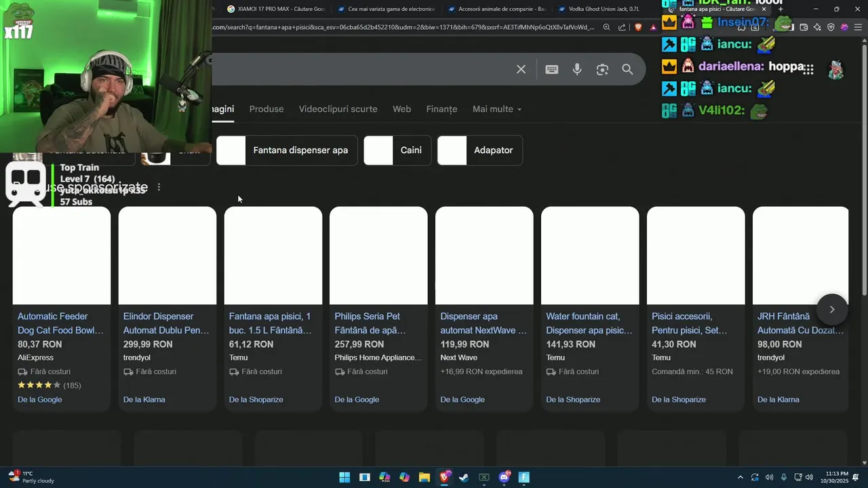Open the Brave main hamburger menu
868x488 pixels.
858,27
